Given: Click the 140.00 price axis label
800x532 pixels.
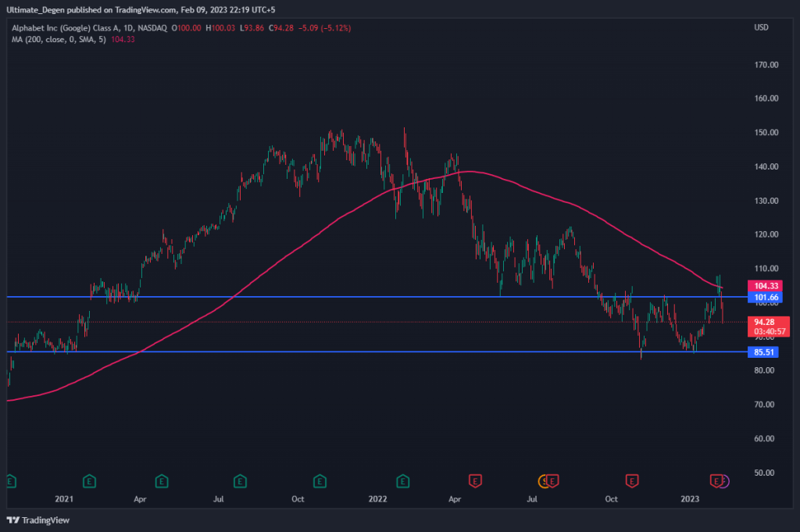Looking at the screenshot, I should click(x=766, y=167).
